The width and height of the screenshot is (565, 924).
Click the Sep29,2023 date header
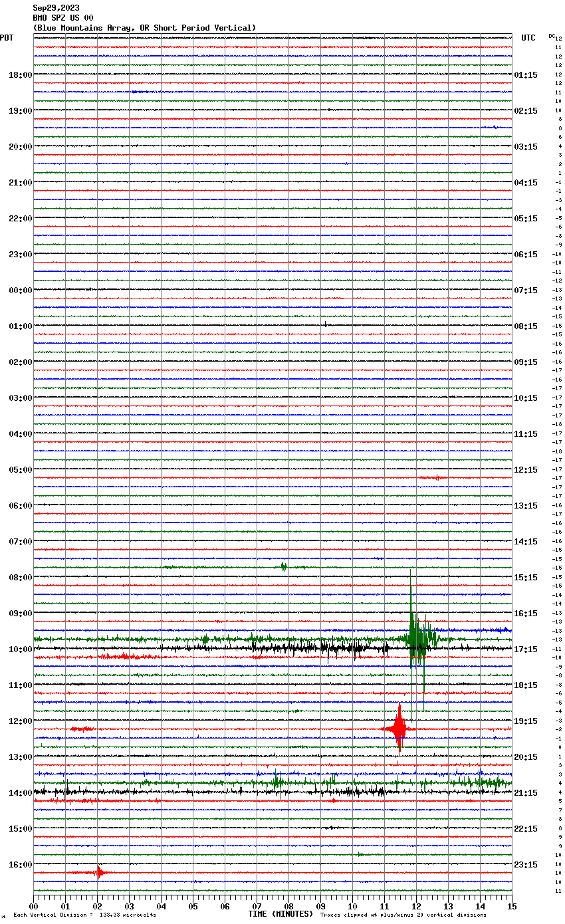click(x=56, y=8)
